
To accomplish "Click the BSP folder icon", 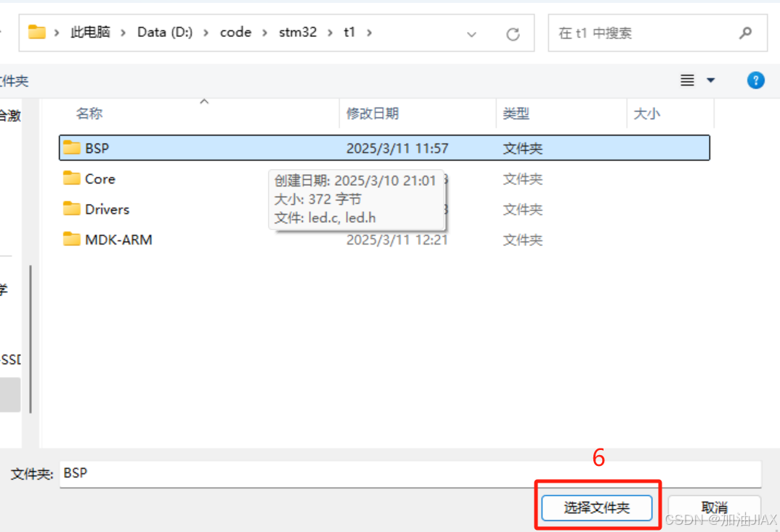I will 72,147.
